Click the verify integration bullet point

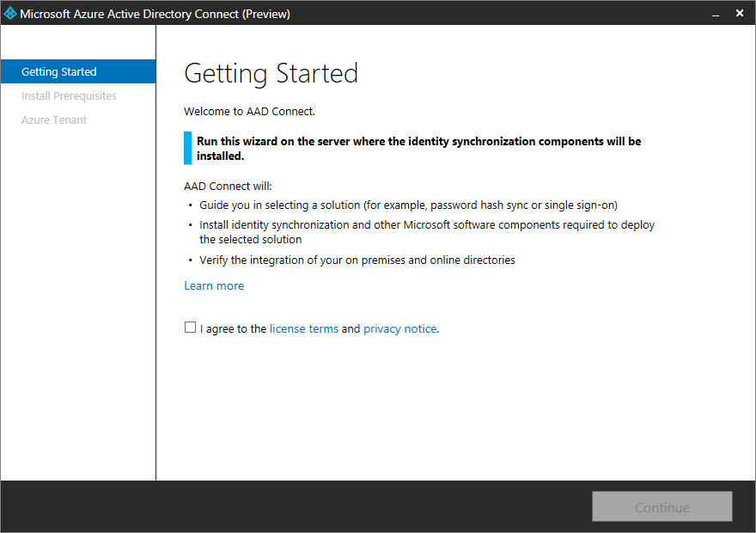click(356, 260)
